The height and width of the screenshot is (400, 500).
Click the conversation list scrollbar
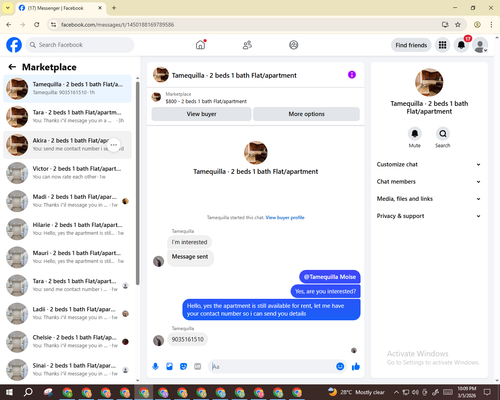[x=137, y=183]
